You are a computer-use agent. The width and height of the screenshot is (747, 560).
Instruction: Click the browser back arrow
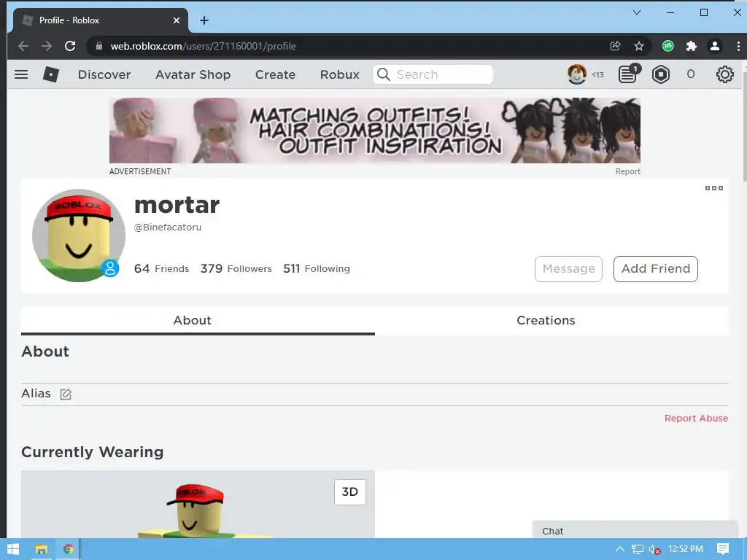click(x=23, y=46)
